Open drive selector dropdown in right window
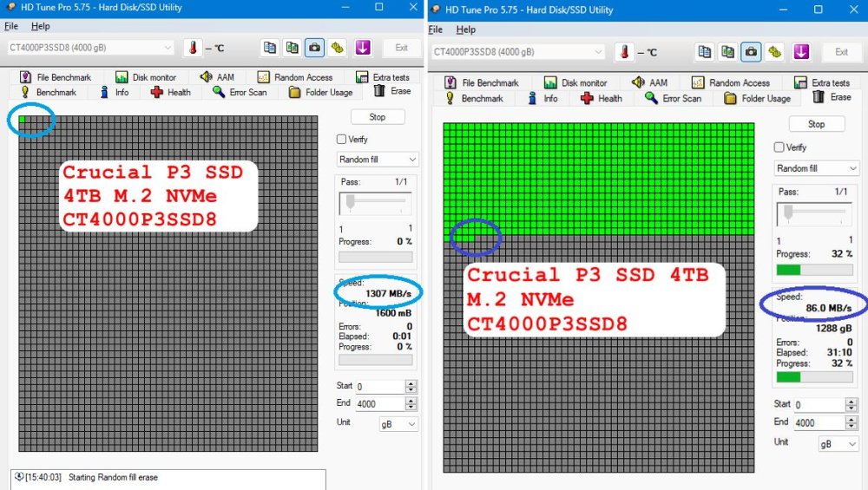 [517, 52]
